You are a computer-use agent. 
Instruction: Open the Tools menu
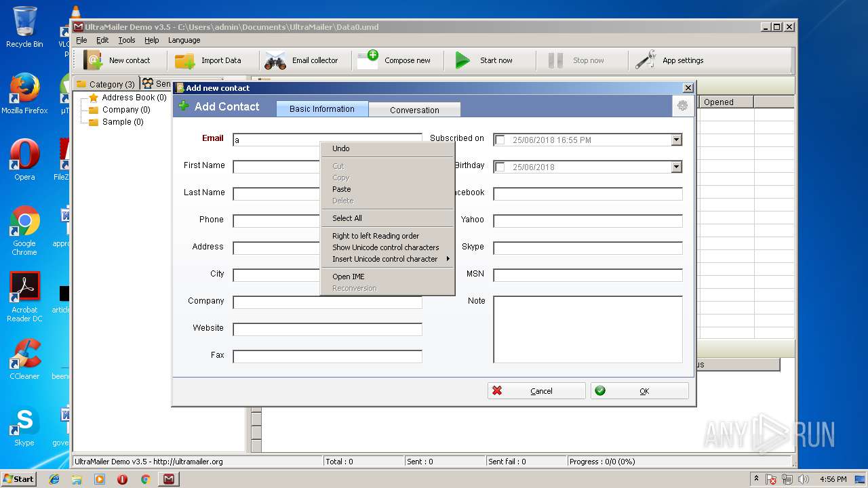127,40
